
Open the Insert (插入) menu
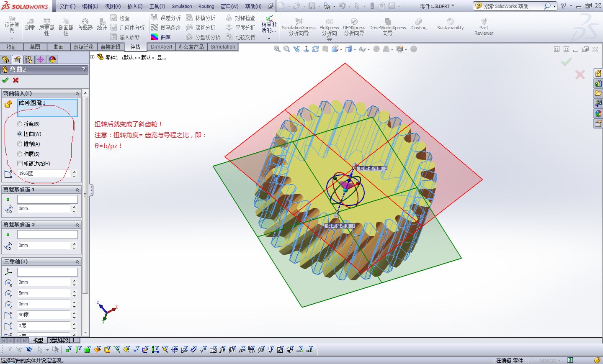pos(135,6)
